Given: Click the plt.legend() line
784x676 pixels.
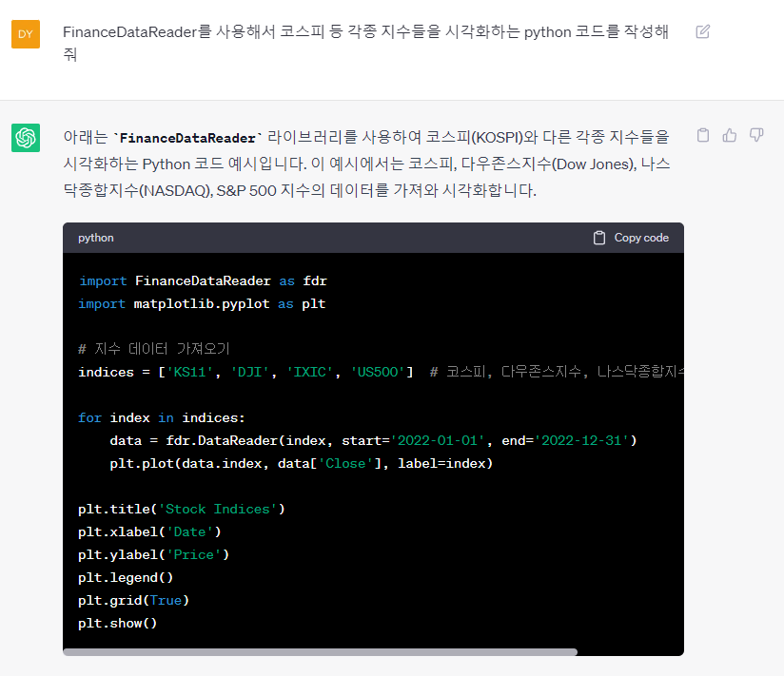Looking at the screenshot, I should coord(126,577).
